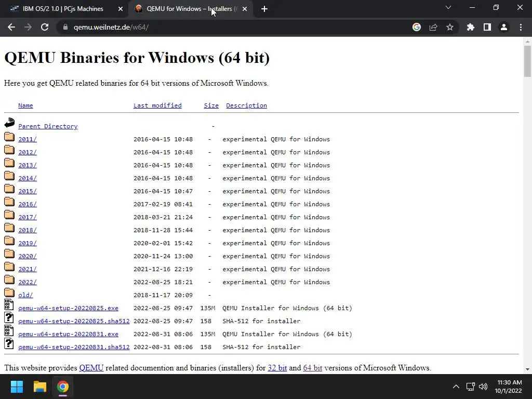The image size is (532, 399).
Task: Click folder icon beside 2011/
Action: tap(9, 137)
